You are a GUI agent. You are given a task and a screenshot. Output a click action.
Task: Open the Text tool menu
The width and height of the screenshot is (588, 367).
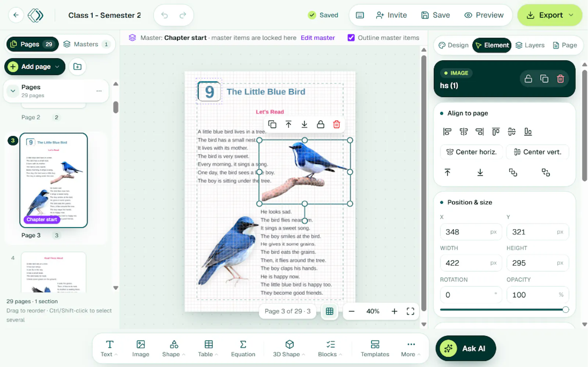(109, 349)
